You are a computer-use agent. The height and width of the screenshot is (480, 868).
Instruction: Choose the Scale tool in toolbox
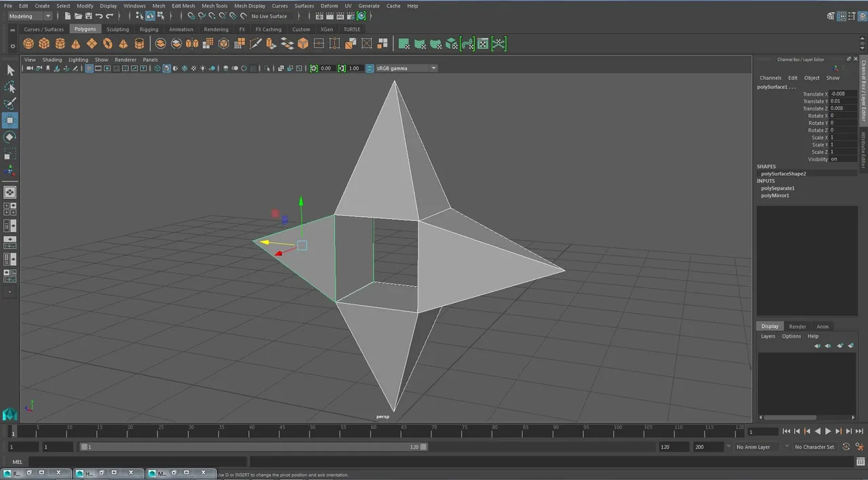(x=10, y=154)
